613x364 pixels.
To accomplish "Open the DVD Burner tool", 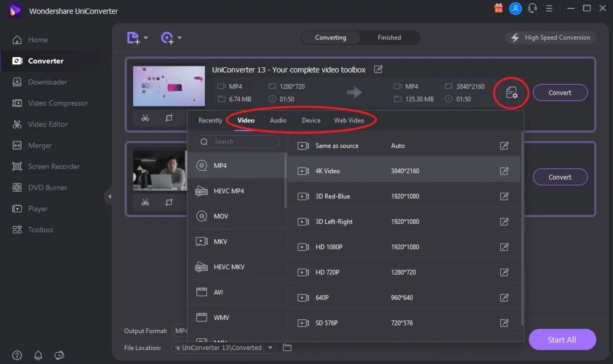I will pyautogui.click(x=40, y=188).
